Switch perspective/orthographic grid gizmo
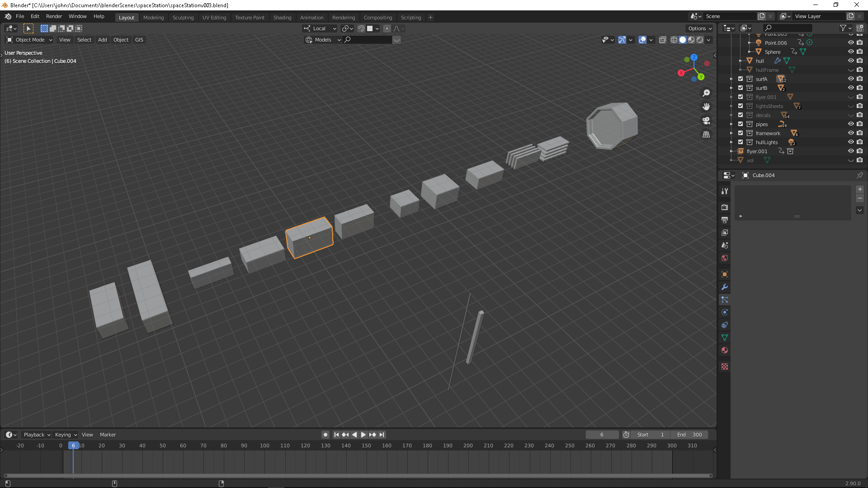The height and width of the screenshot is (488, 868). coord(706,134)
